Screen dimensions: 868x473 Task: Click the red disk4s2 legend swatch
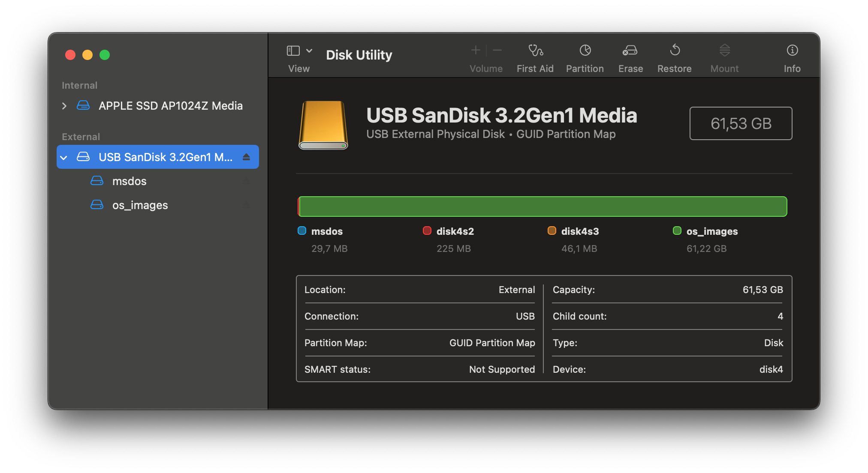point(427,231)
